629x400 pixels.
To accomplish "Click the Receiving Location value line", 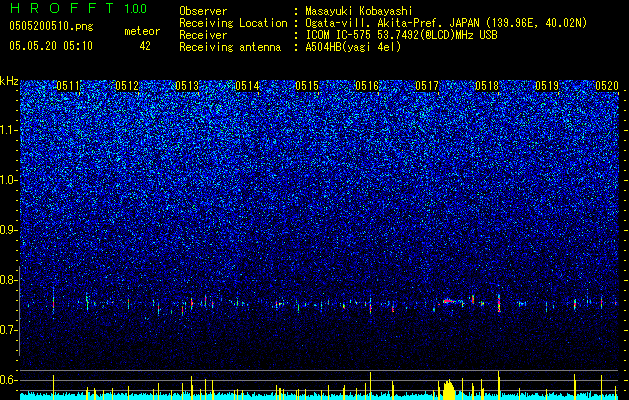I will tap(446, 23).
